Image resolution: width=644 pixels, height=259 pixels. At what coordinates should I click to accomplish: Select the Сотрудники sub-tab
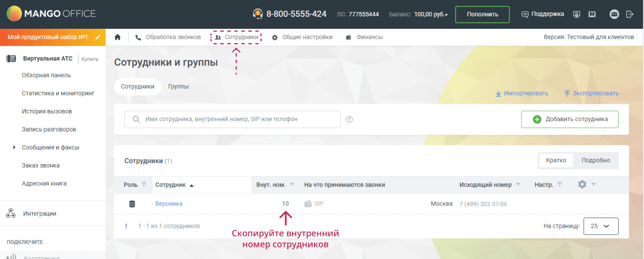tap(137, 87)
